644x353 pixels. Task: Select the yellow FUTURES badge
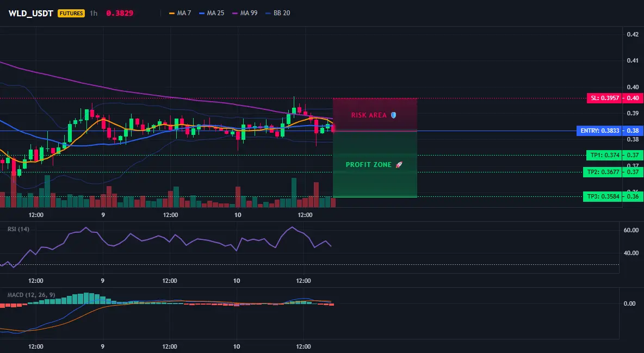click(x=71, y=13)
